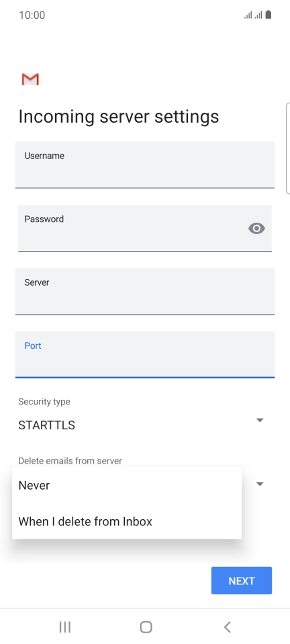Expand the Security type dropdown arrow
Screen dimensions: 290x644
pyautogui.click(x=260, y=420)
